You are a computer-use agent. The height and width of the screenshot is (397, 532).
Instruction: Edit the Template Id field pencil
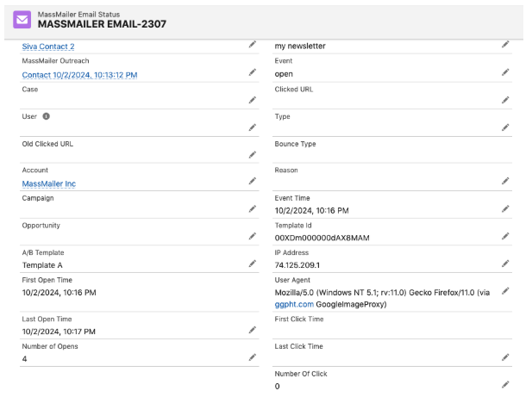click(x=505, y=236)
